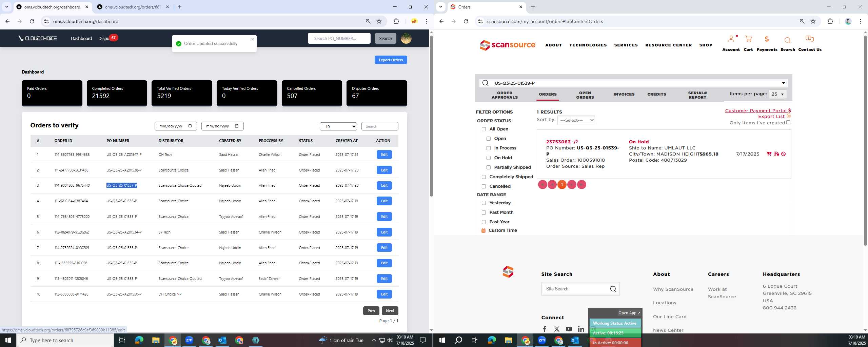The width and height of the screenshot is (868, 347).
Task: Open the ScanSource Account icon
Action: tap(731, 39)
